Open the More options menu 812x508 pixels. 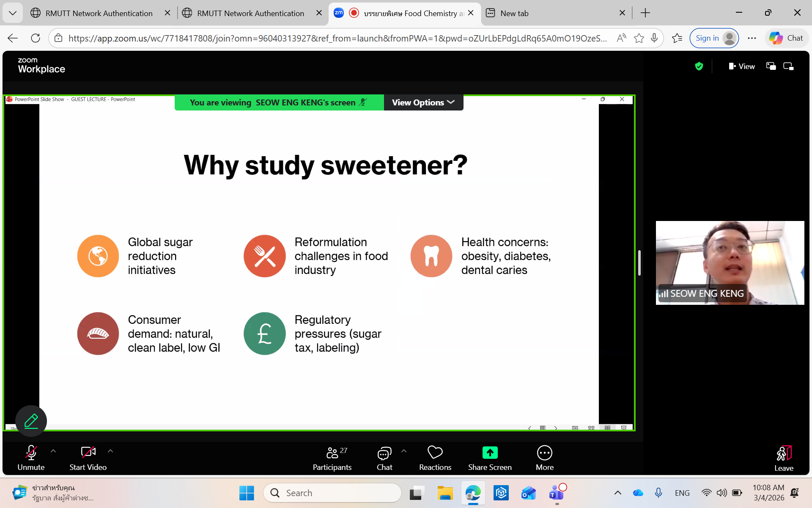tap(544, 458)
